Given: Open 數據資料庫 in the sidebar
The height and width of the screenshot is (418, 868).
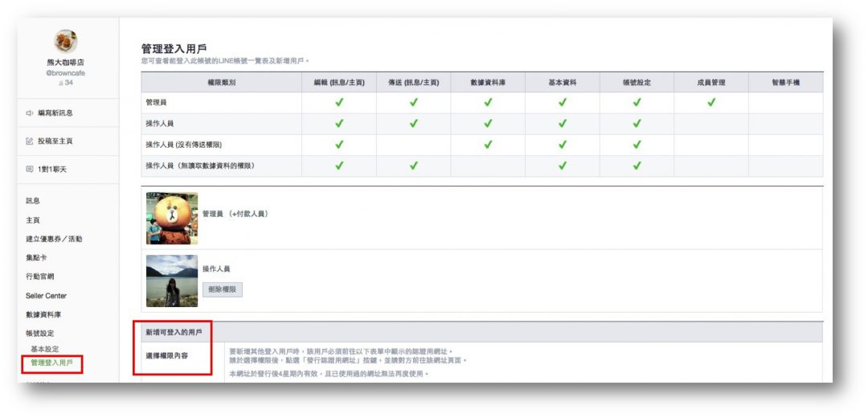Looking at the screenshot, I should point(43,314).
